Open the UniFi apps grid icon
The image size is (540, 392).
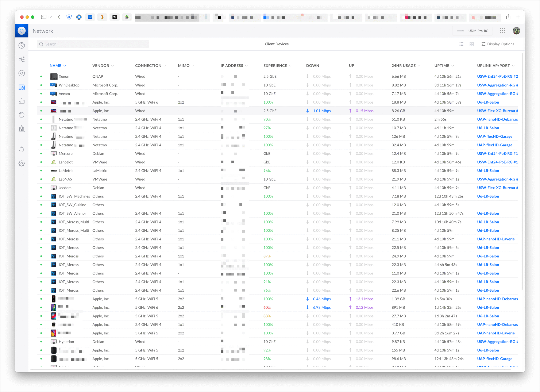[x=502, y=31]
